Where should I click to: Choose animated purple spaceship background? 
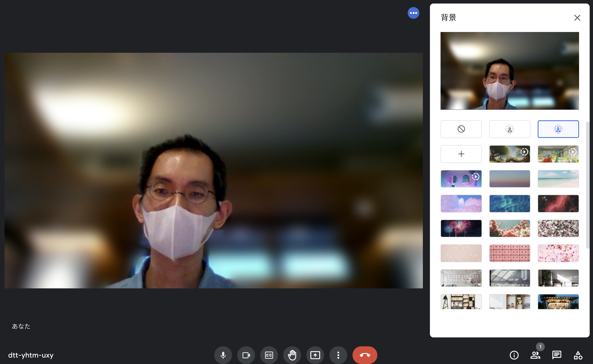click(461, 179)
